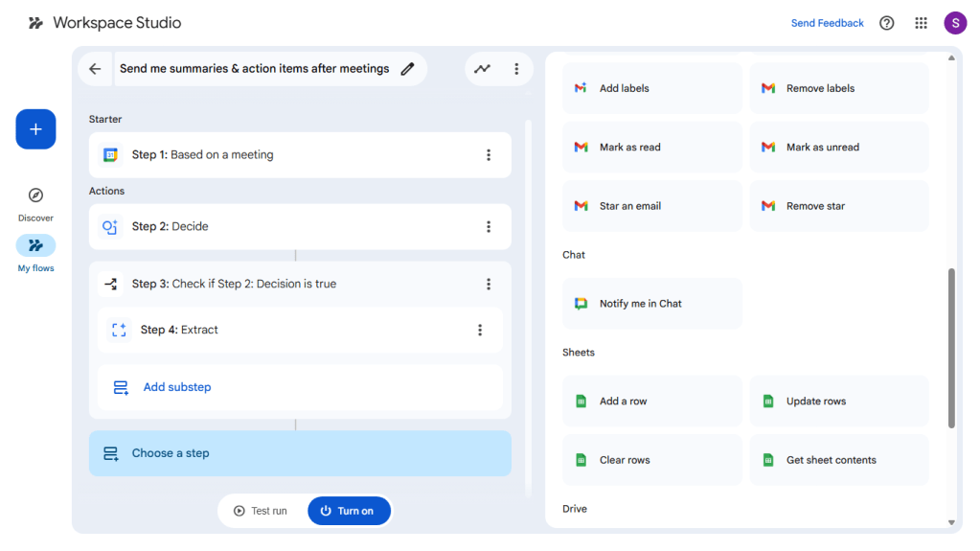980x551 pixels.
Task: Click Gmail icon beside Remove star
Action: click(768, 206)
